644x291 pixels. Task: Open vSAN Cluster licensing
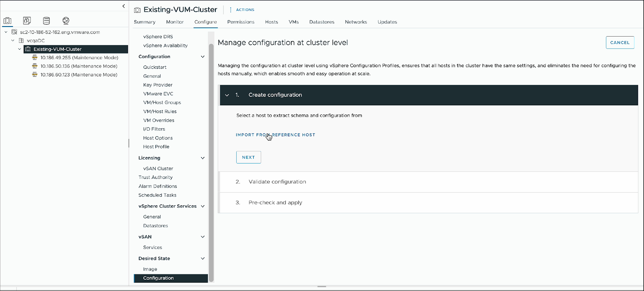(158, 168)
